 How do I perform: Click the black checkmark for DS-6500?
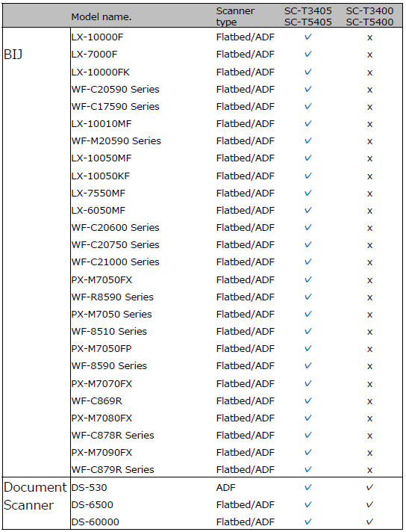point(369,504)
